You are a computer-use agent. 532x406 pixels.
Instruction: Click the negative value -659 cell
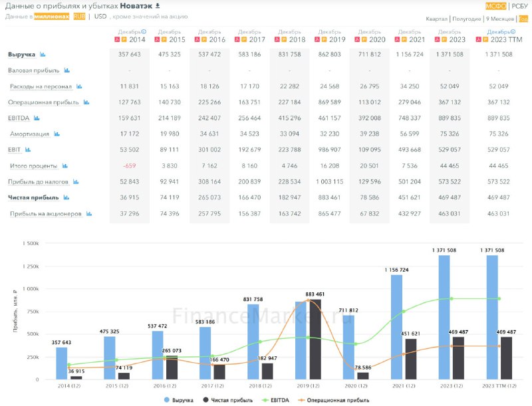point(129,165)
